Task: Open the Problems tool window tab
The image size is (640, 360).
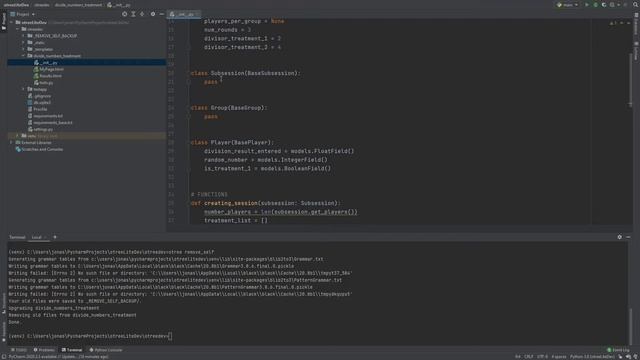Action: 44,350
